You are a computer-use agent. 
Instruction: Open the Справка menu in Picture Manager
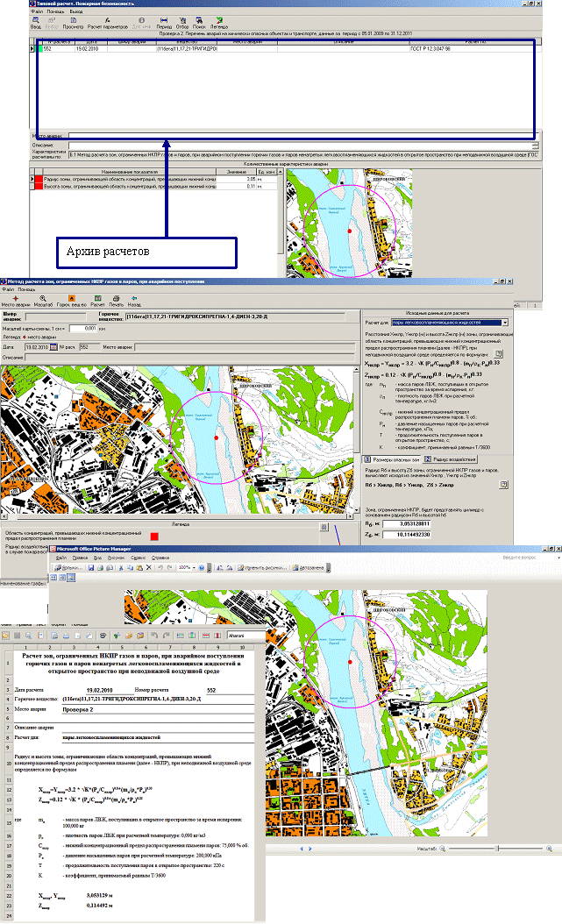160,557
